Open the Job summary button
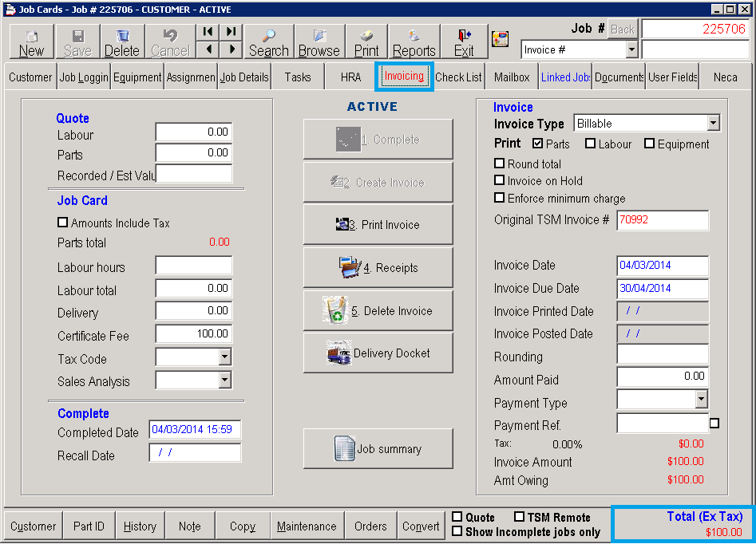Screen dimensions: 756x544 [x=378, y=449]
